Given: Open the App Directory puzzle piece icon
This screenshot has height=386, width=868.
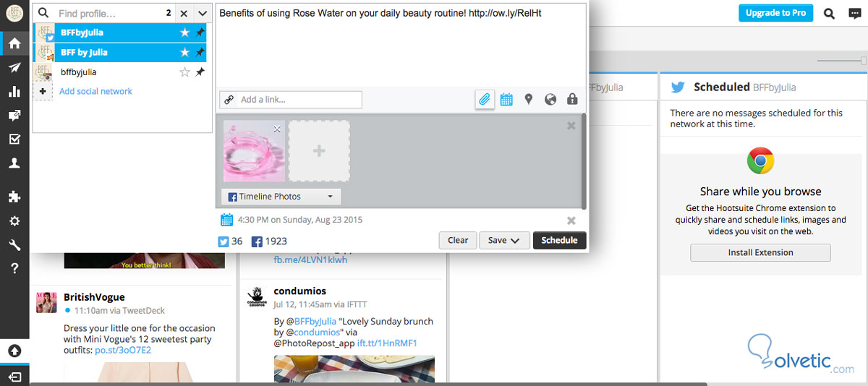Looking at the screenshot, I should 14,197.
